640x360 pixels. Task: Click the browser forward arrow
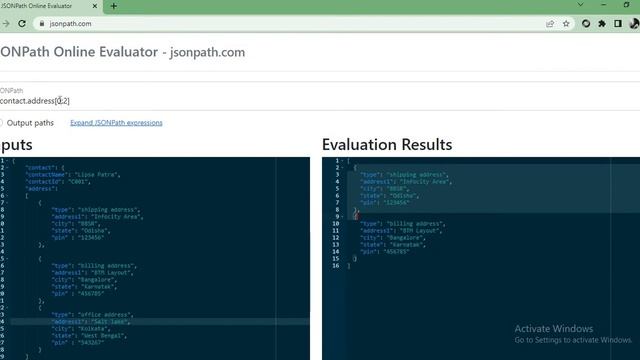[x=6, y=24]
